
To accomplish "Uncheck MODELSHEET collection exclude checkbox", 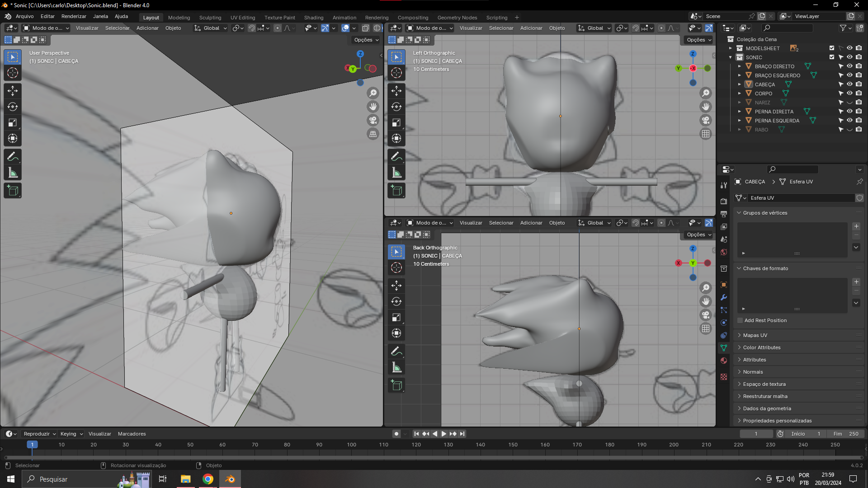I will (831, 48).
